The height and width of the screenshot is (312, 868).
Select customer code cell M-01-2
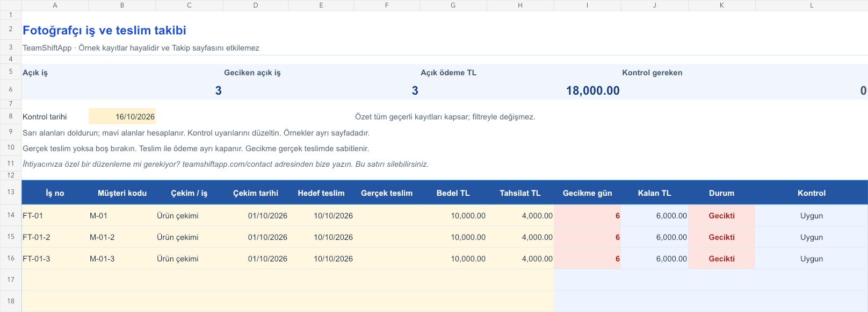(122, 237)
